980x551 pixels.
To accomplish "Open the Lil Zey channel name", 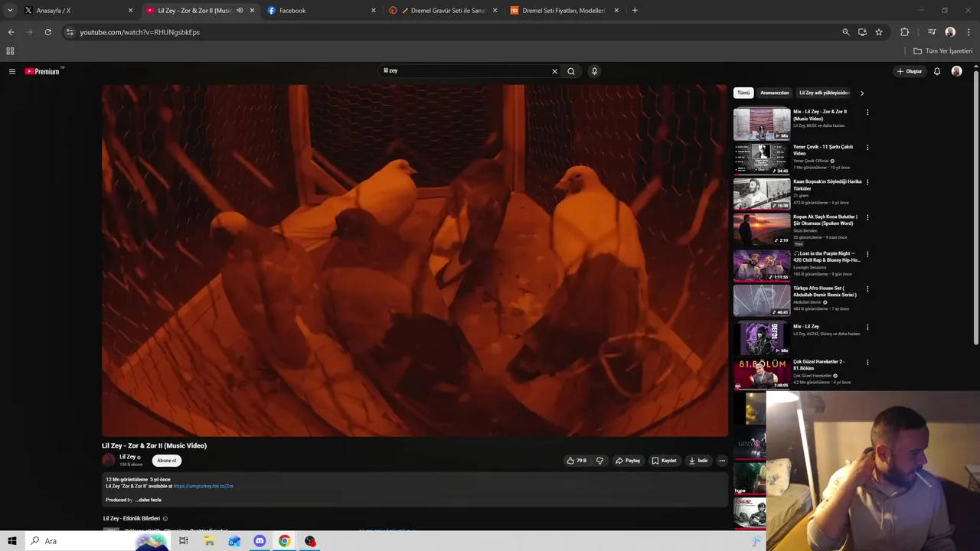I will 127,457.
